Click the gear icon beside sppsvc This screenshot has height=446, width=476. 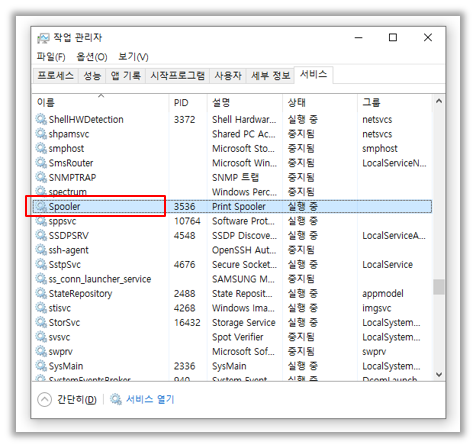coord(41,221)
